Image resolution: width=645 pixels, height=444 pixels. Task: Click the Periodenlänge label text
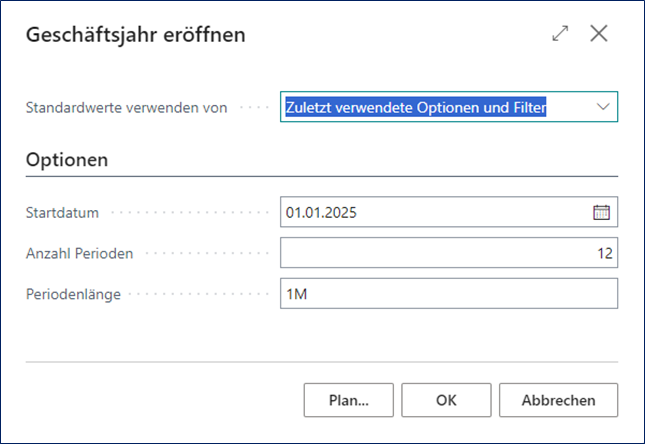pos(75,295)
